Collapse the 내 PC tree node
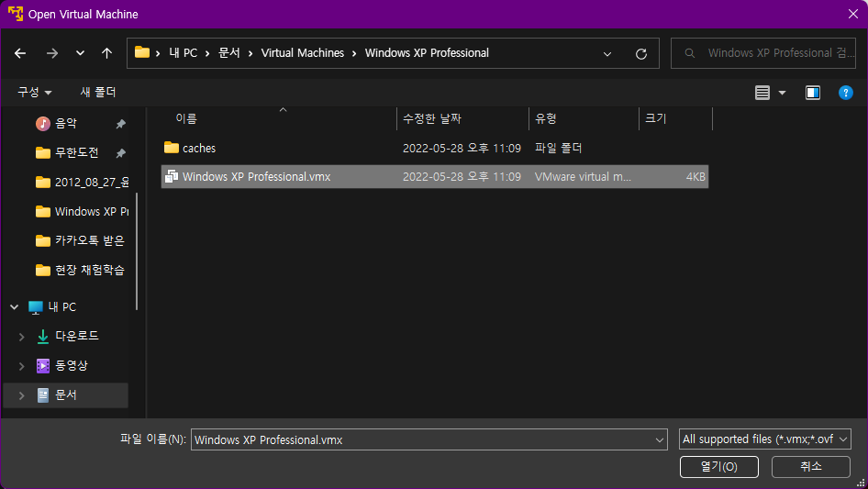The image size is (868, 489). (15, 306)
